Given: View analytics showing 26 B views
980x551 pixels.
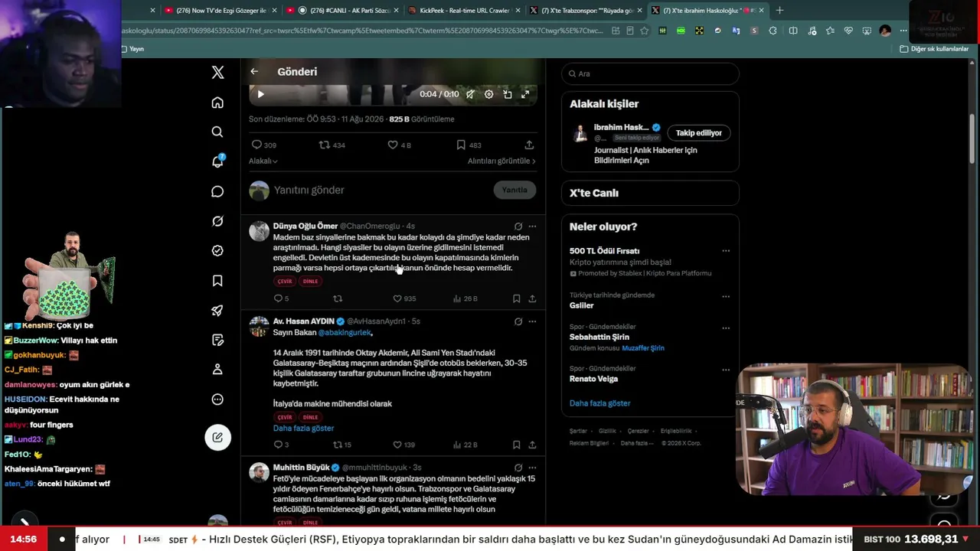Looking at the screenshot, I should click(465, 298).
